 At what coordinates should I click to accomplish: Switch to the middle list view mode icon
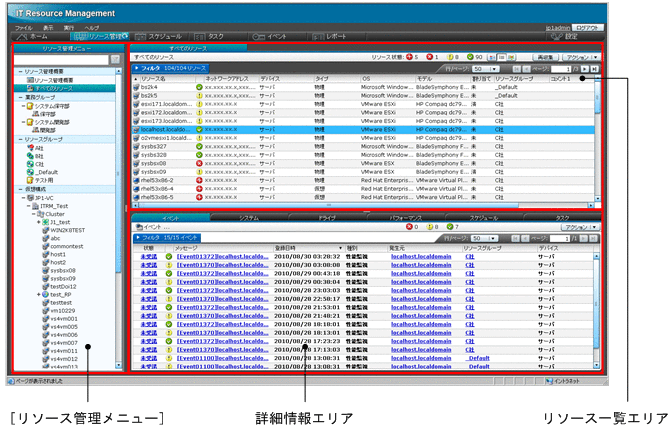[502, 57]
